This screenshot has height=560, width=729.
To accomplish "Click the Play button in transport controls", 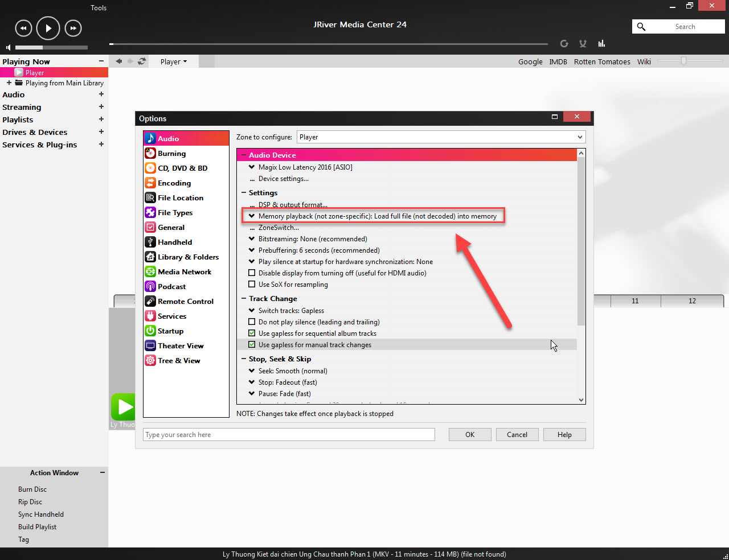I will (48, 28).
